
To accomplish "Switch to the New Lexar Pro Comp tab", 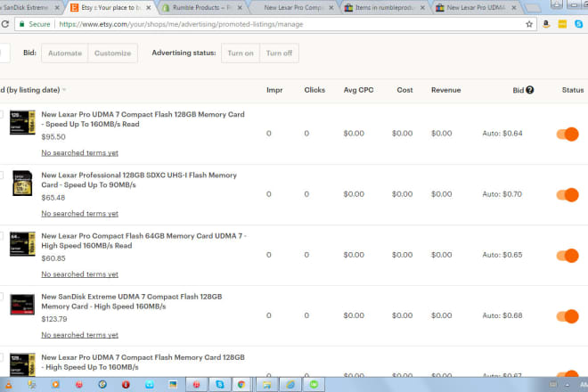I will pyautogui.click(x=292, y=7).
